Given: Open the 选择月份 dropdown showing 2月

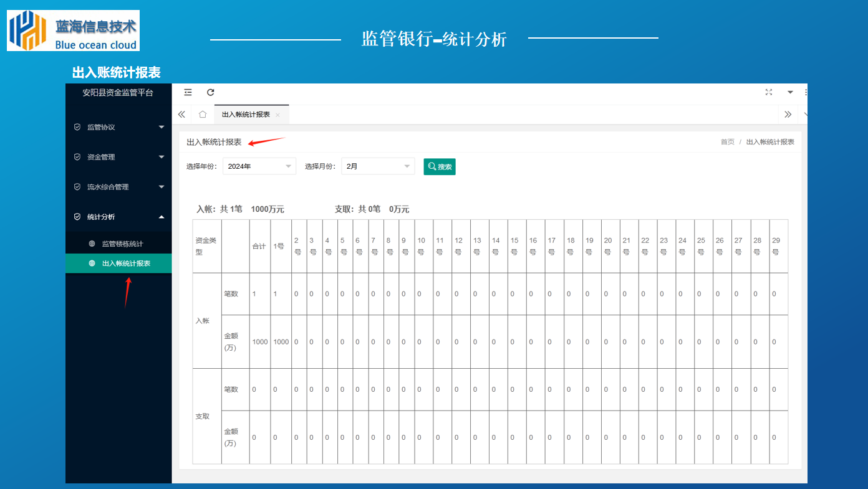Looking at the screenshot, I should point(378,166).
